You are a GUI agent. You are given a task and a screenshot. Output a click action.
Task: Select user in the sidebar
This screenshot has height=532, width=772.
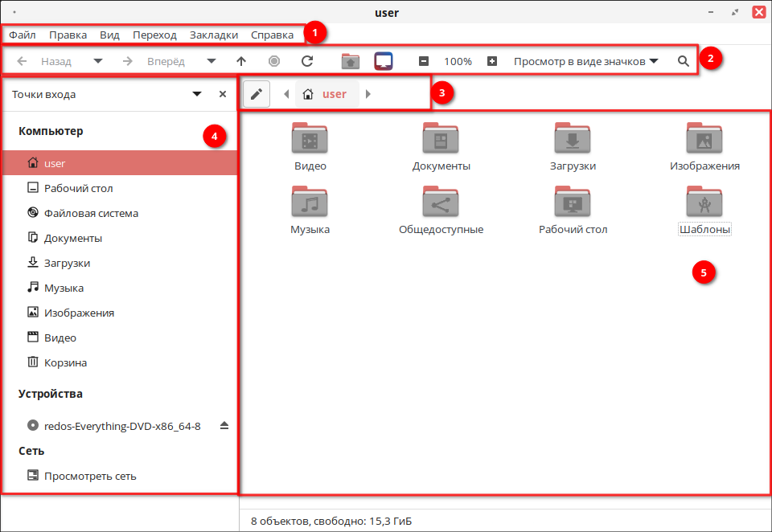click(x=120, y=163)
